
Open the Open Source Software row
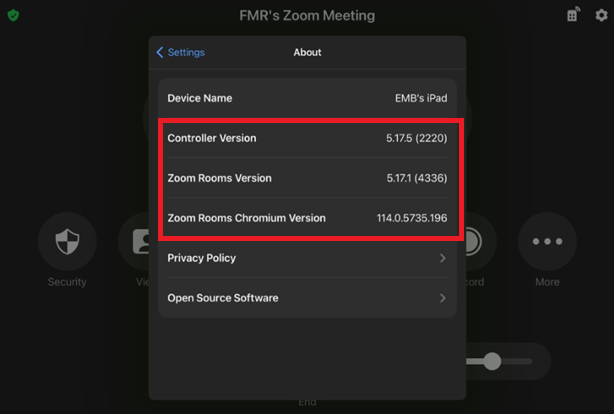[307, 298]
